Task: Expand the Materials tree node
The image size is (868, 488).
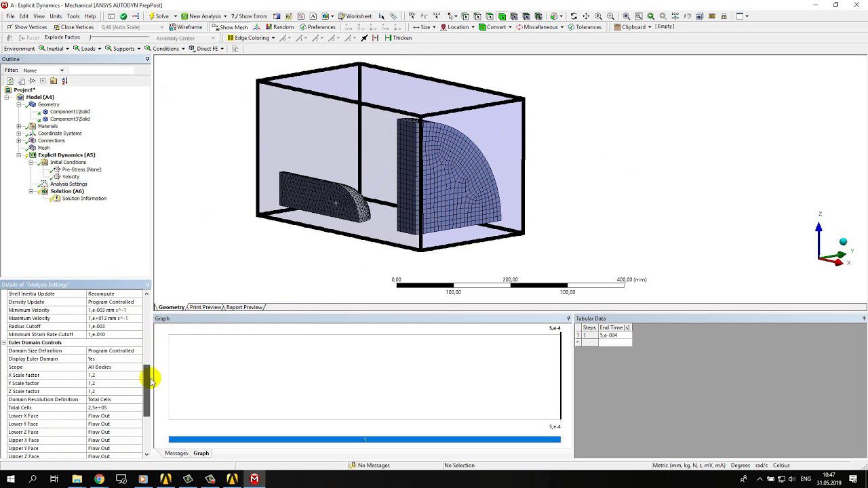Action: click(x=19, y=126)
